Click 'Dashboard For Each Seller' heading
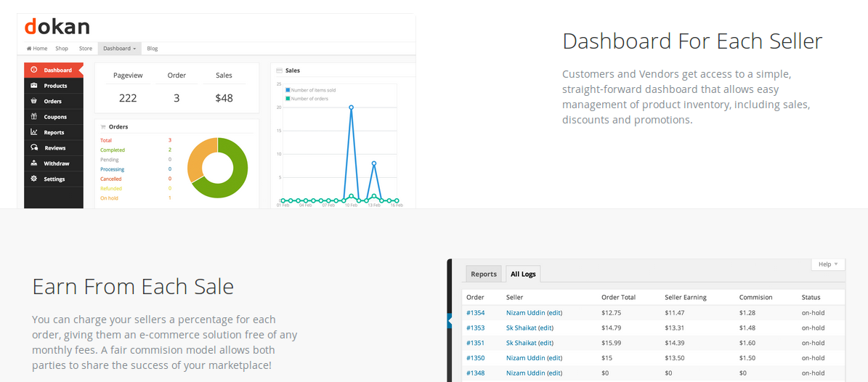The width and height of the screenshot is (868, 382). point(692,41)
